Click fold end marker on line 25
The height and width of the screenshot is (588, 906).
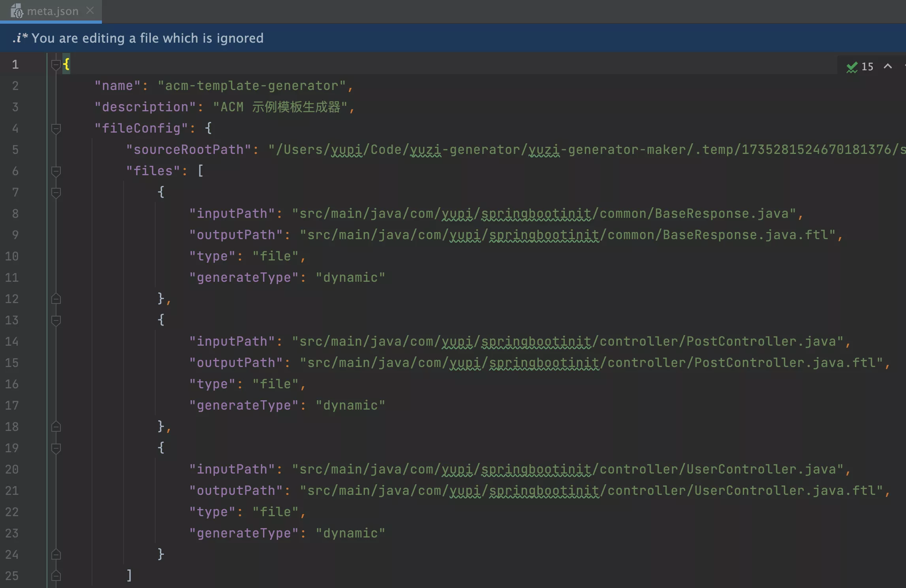click(56, 576)
